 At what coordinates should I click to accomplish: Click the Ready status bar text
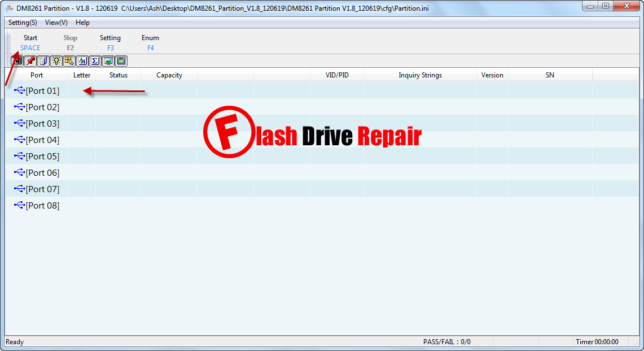click(x=15, y=342)
